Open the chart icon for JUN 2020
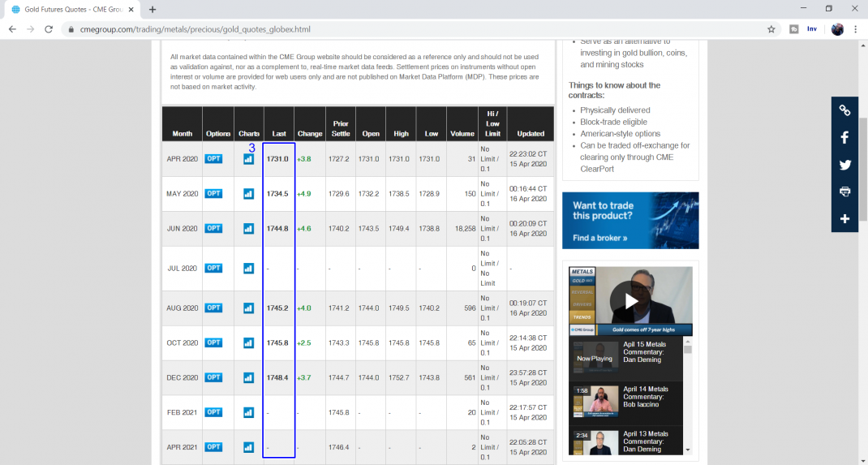868x465 pixels. pyautogui.click(x=248, y=228)
